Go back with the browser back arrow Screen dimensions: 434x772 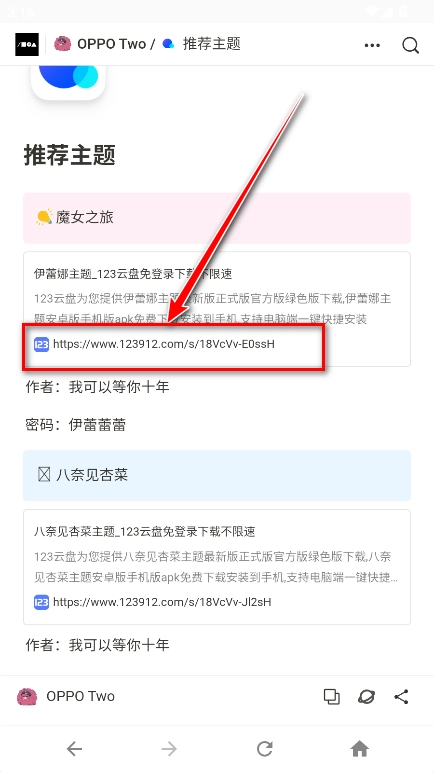(74, 749)
